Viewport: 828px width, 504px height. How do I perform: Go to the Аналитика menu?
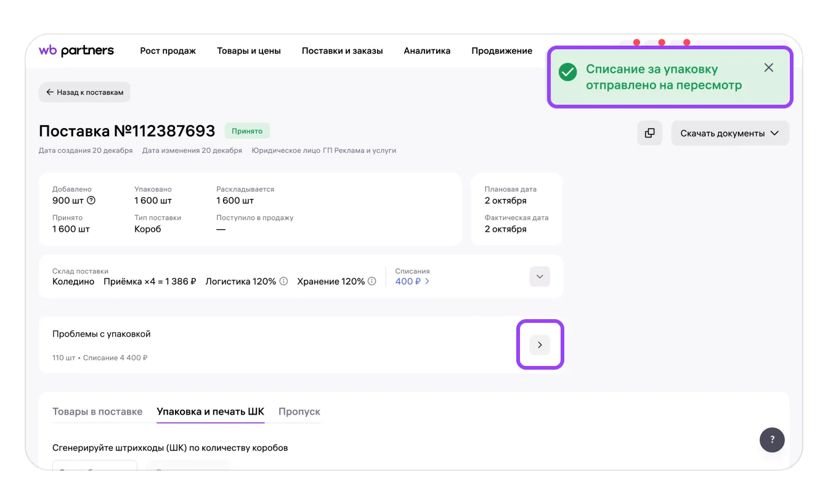(427, 51)
